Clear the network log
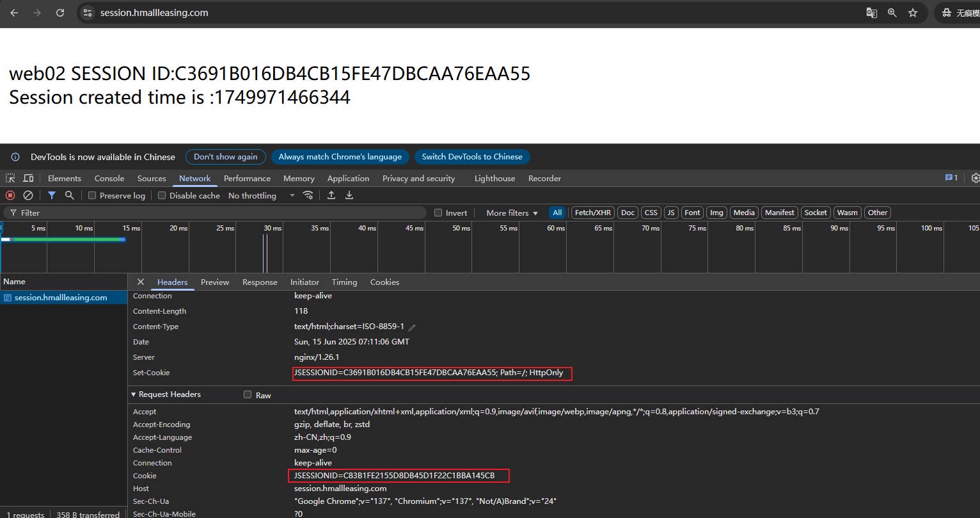The height and width of the screenshot is (518, 980). pos(28,195)
